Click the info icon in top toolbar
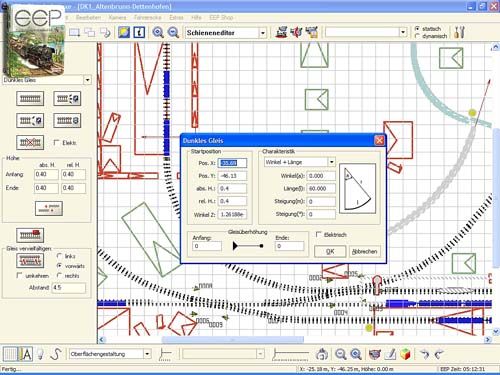This screenshot has height=375, width=500. pos(139,32)
